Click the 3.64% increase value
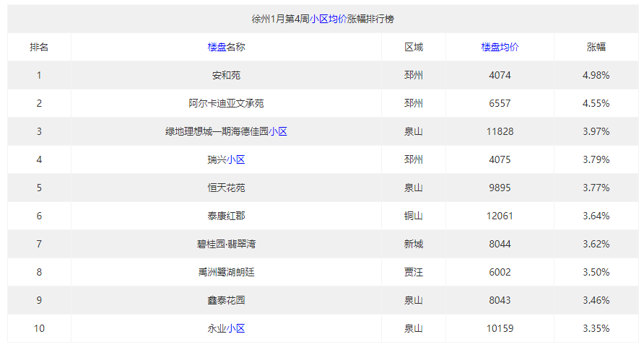Screen dimensions: 644x347 [x=596, y=216]
